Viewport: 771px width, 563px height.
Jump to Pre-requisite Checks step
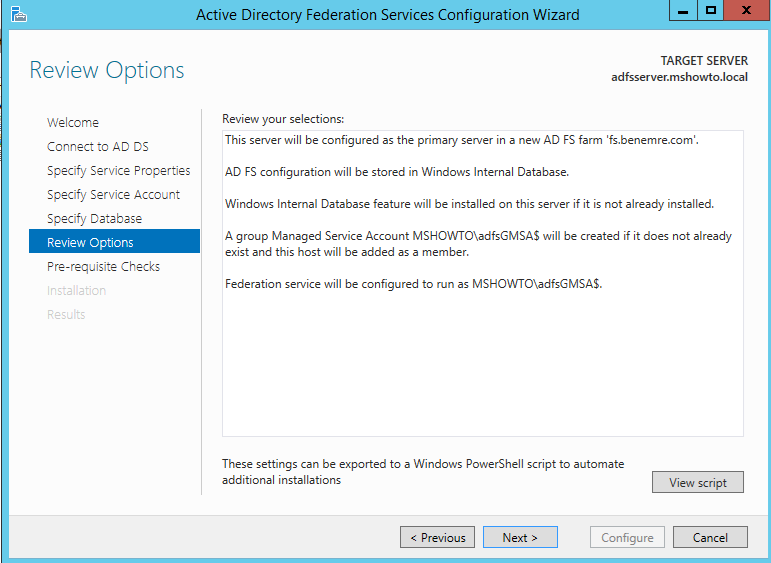pyautogui.click(x=103, y=267)
